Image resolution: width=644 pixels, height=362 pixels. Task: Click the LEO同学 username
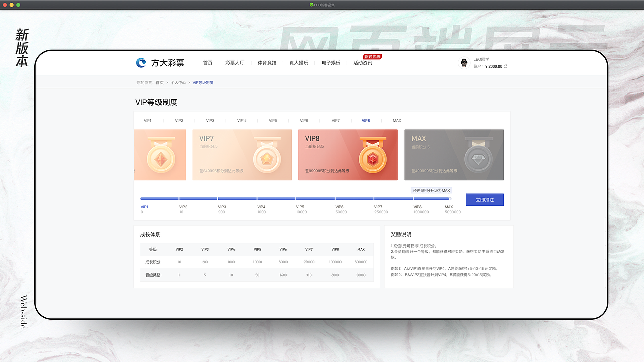[x=481, y=59]
